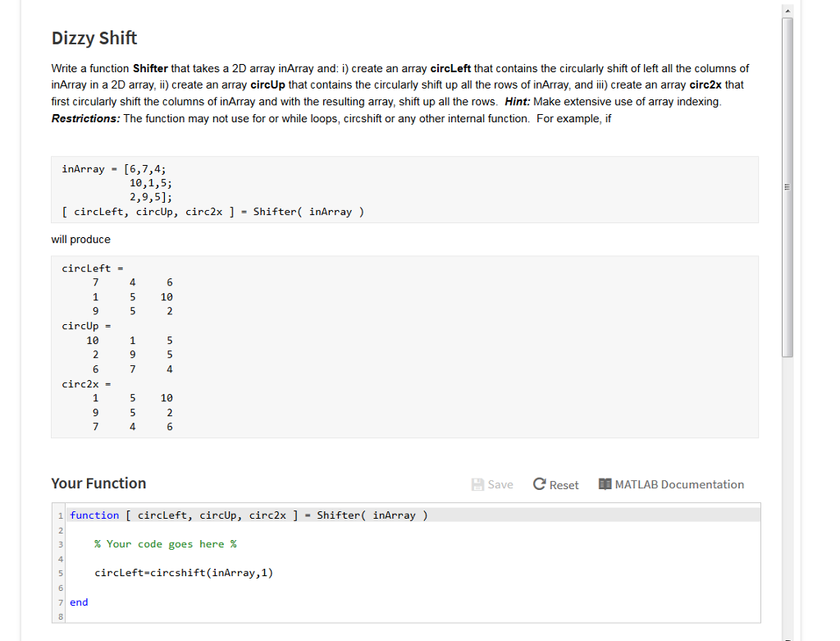The height and width of the screenshot is (641, 840).
Task: Click the Your code goes here comment
Action: point(166,543)
